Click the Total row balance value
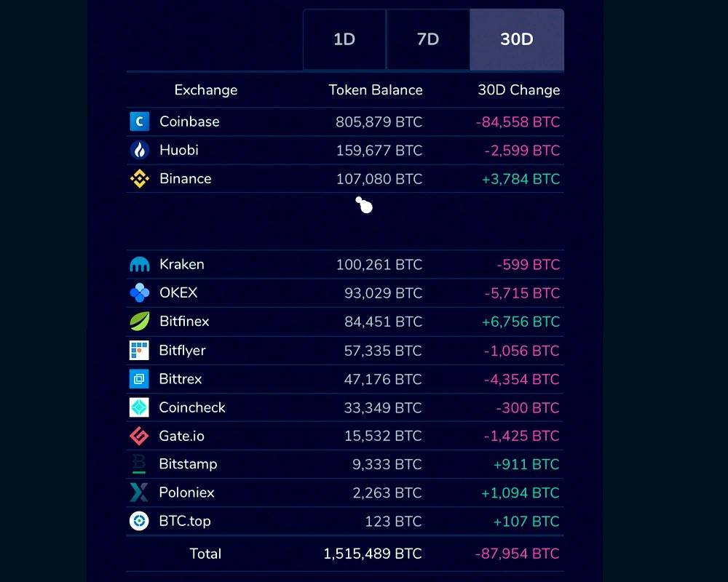The height and width of the screenshot is (582, 728). 372,554
